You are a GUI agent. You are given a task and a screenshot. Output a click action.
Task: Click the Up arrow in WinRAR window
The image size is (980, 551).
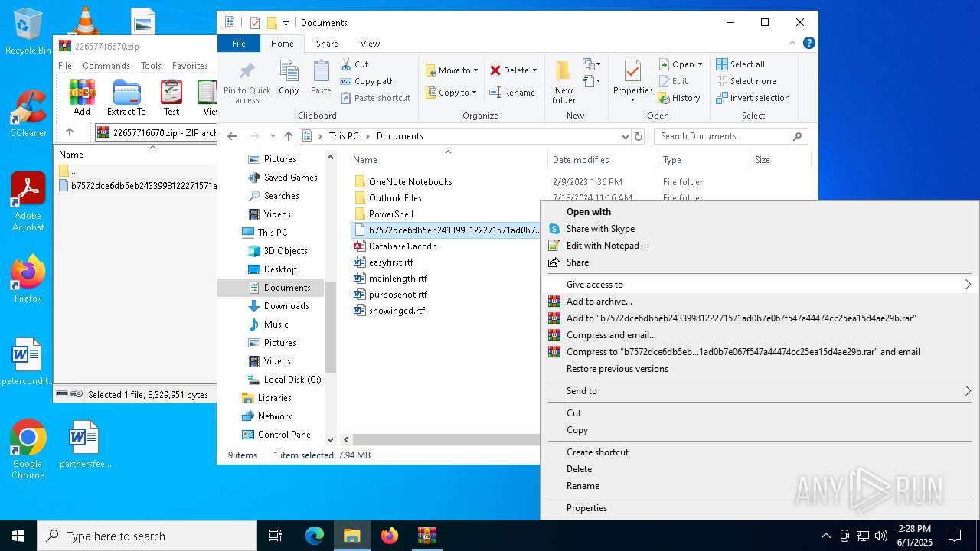70,132
